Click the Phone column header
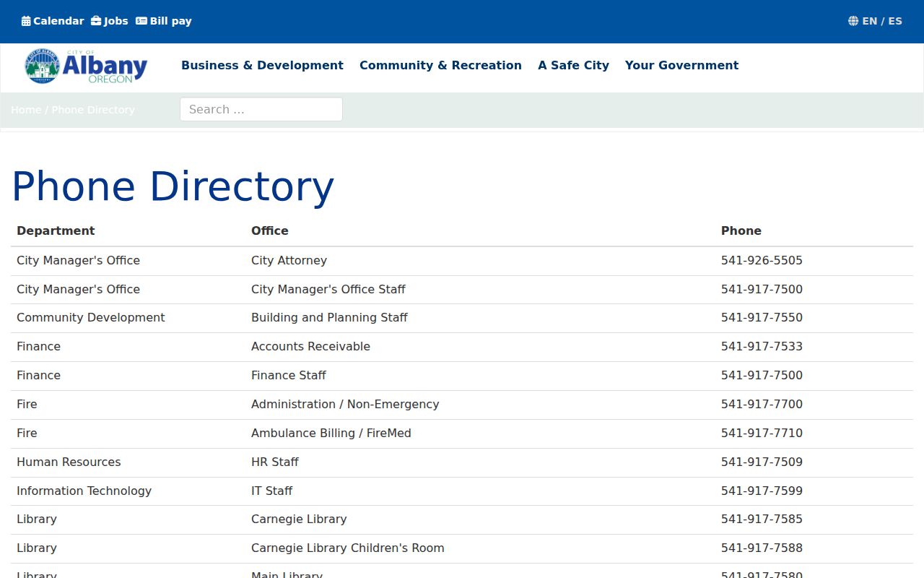The height and width of the screenshot is (578, 924). (741, 230)
